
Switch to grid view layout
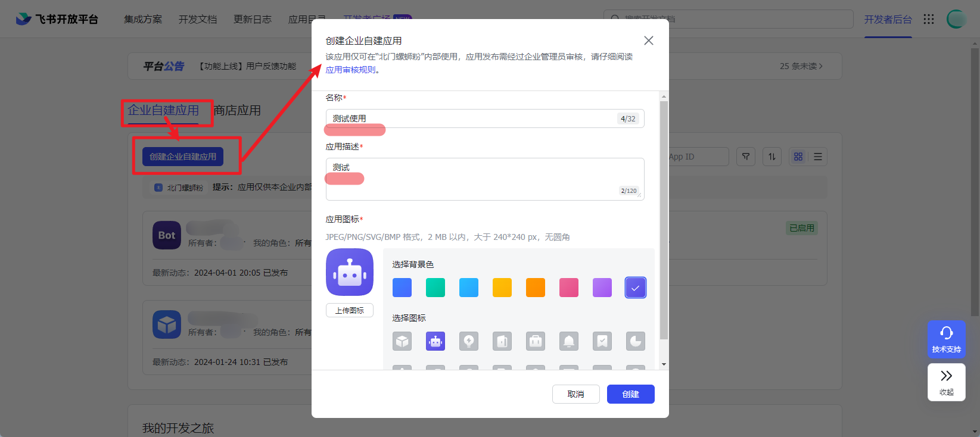coord(798,157)
